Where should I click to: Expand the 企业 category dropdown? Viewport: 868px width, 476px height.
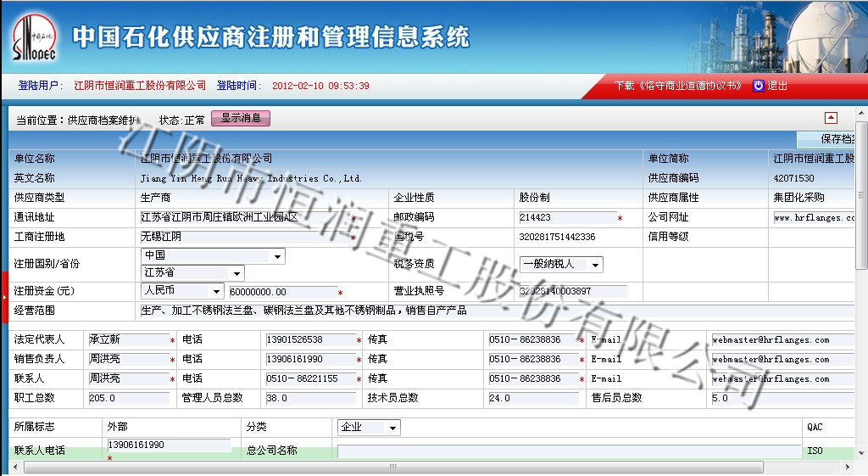pyautogui.click(x=392, y=428)
